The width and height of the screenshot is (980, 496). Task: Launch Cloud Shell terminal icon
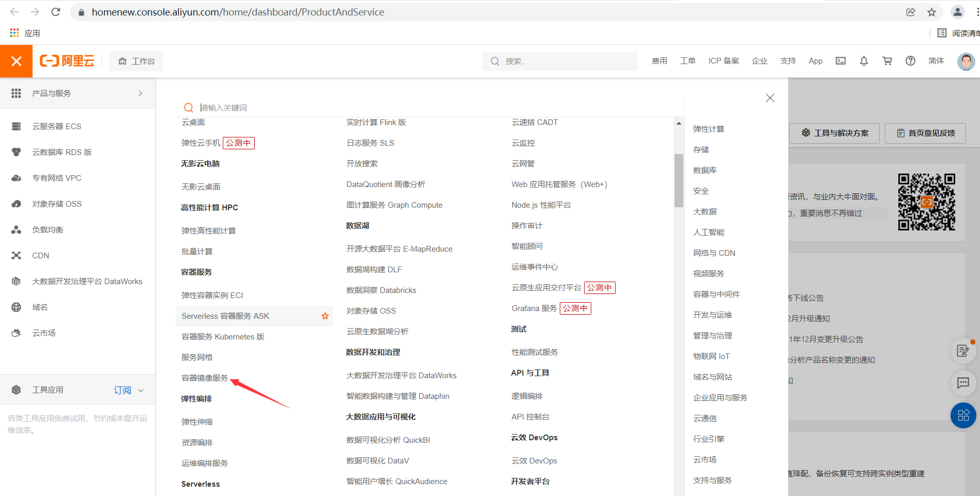tap(841, 61)
